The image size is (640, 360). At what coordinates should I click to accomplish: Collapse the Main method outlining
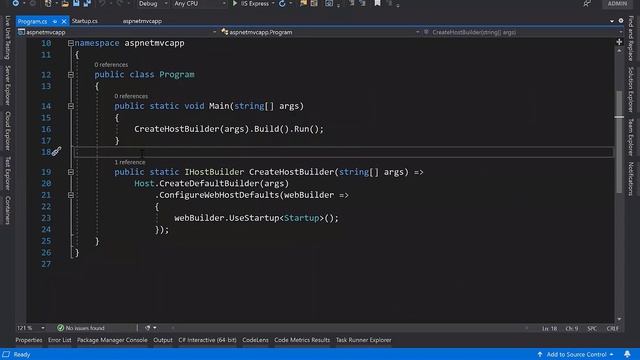[71, 106]
